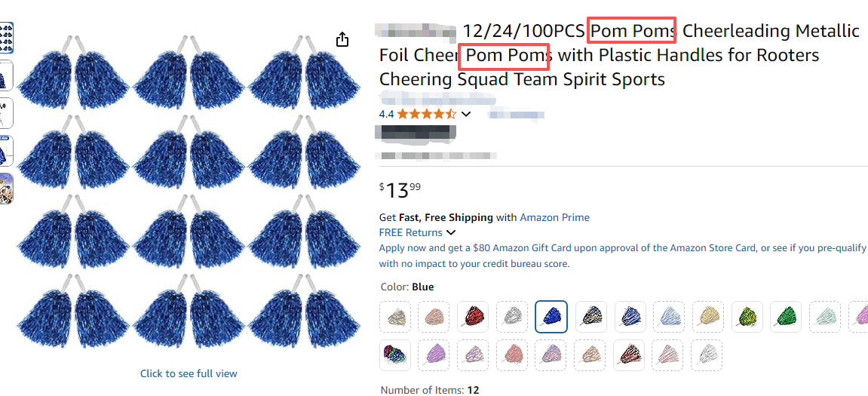The height and width of the screenshot is (396, 868).
Task: Select the currently chosen Blue color swatch
Action: (551, 317)
